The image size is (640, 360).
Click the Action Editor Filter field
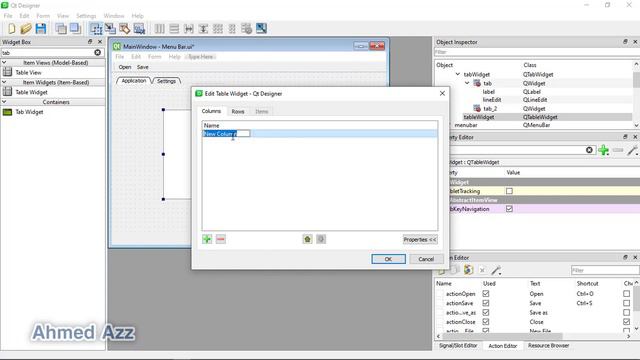point(605,270)
